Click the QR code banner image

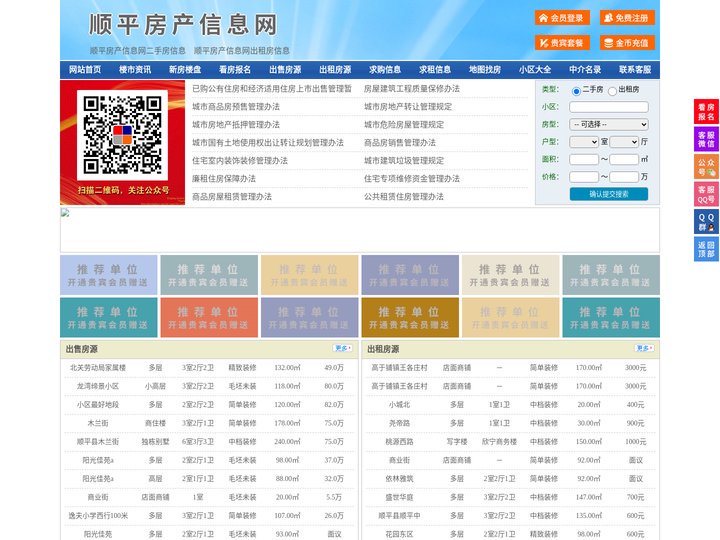coord(123,142)
